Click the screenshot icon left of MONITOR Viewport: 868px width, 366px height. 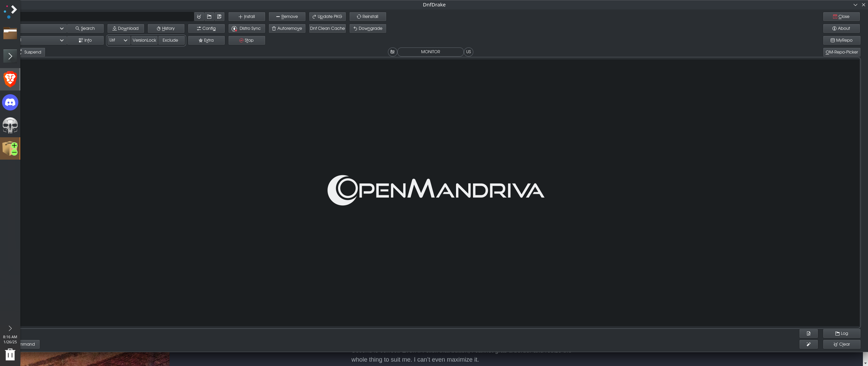tap(392, 52)
